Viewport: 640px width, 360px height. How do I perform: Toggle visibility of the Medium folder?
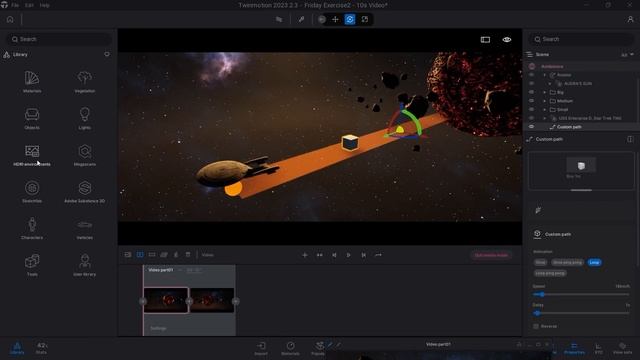pos(531,101)
